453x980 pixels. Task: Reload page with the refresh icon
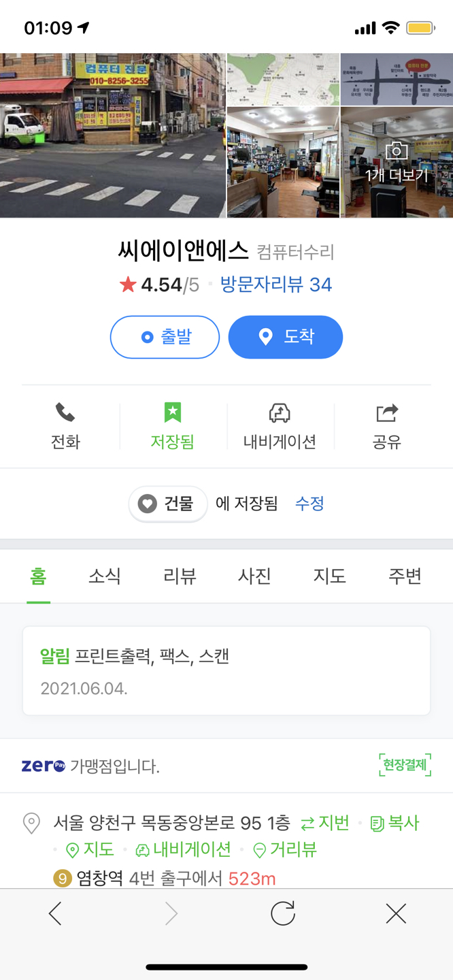[x=282, y=913]
